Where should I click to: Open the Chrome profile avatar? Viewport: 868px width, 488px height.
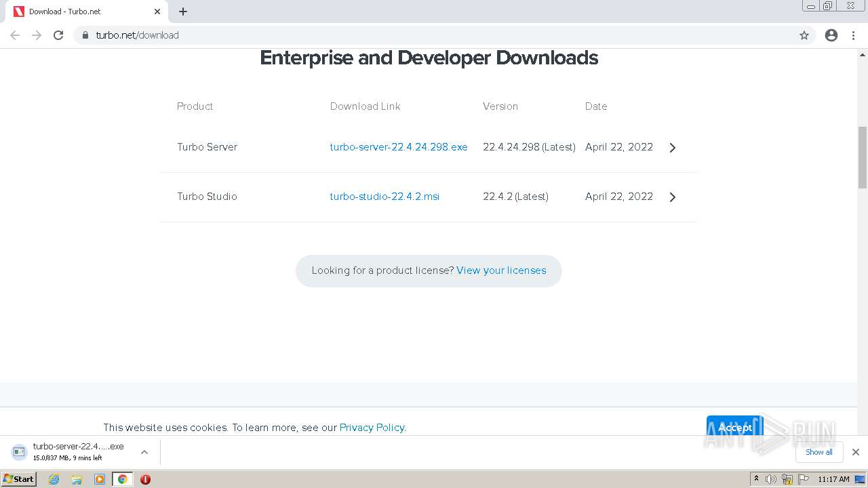pyautogui.click(x=831, y=35)
